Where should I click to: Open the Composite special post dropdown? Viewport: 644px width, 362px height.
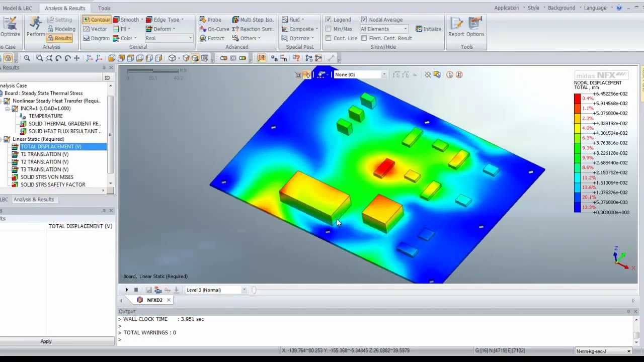tap(300, 29)
